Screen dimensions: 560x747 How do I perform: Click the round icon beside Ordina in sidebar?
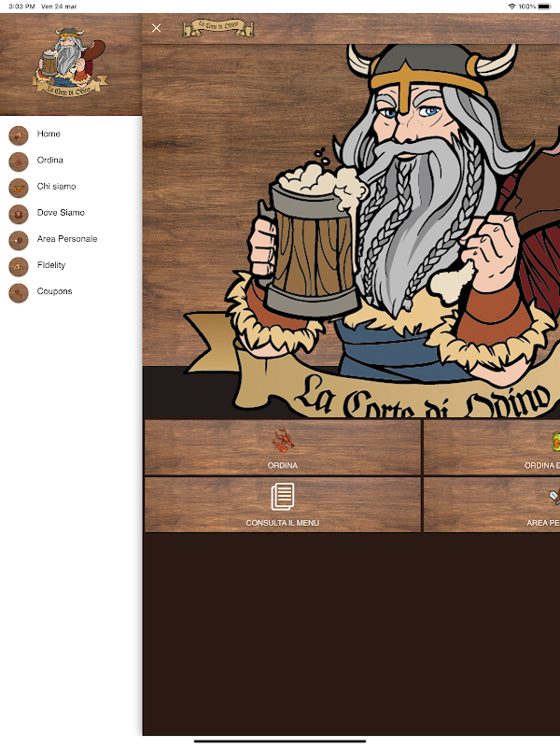click(19, 162)
